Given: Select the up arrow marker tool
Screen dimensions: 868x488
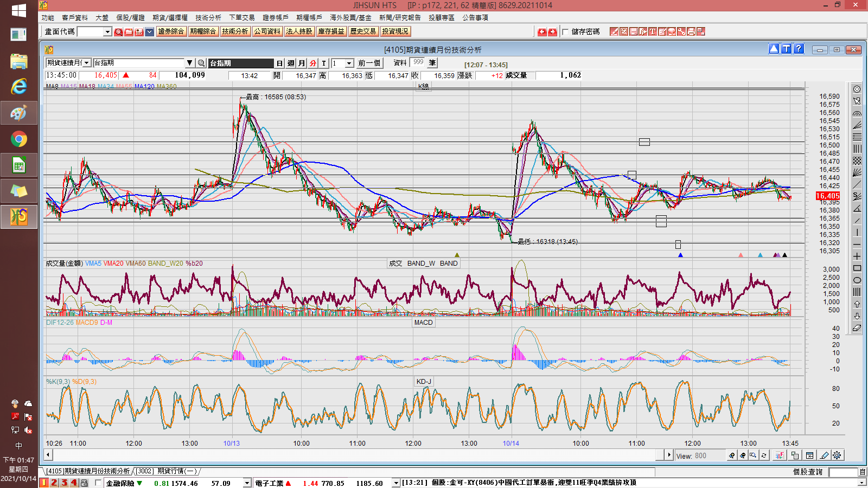Looking at the screenshot, I should coord(857,304).
